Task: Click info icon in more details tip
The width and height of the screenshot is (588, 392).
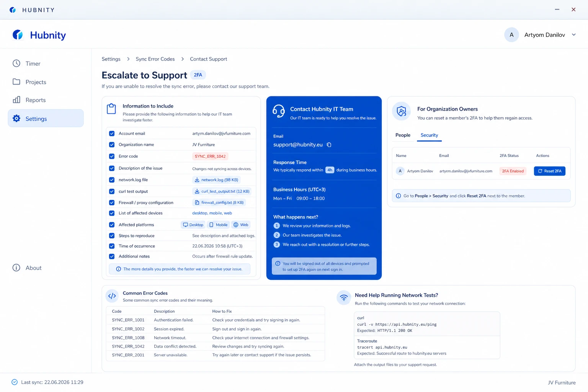Action: [119, 269]
